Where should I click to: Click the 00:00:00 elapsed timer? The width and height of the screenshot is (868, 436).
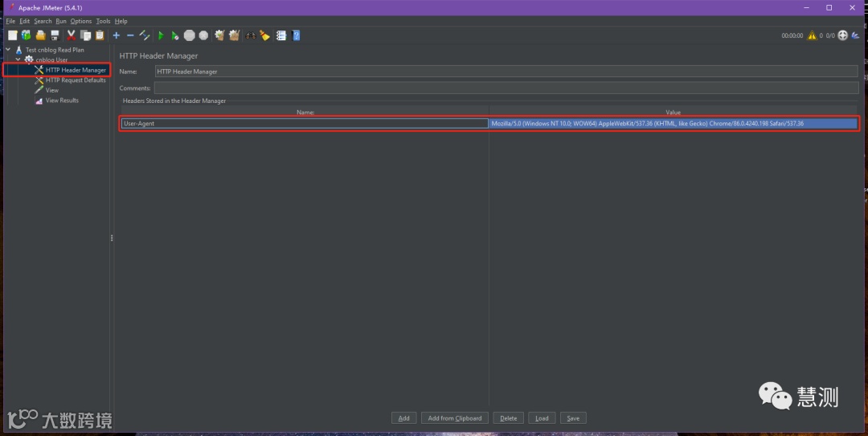[x=792, y=35]
